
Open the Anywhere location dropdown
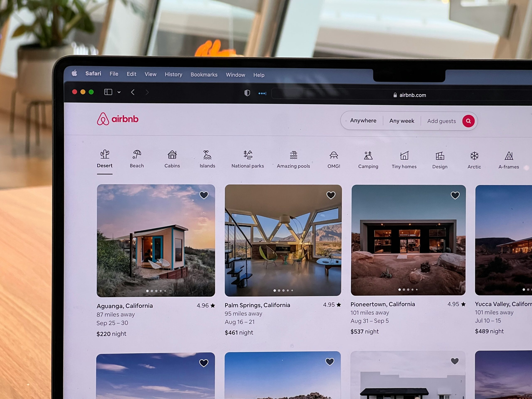coord(363,121)
